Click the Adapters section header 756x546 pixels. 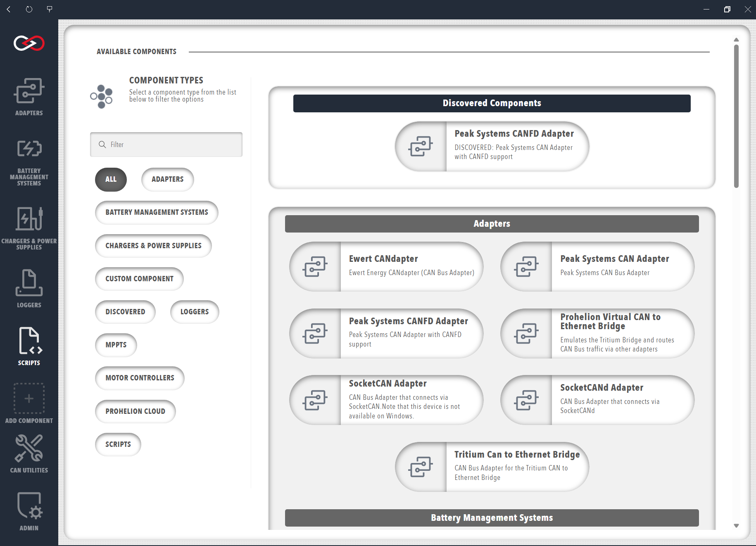point(492,224)
